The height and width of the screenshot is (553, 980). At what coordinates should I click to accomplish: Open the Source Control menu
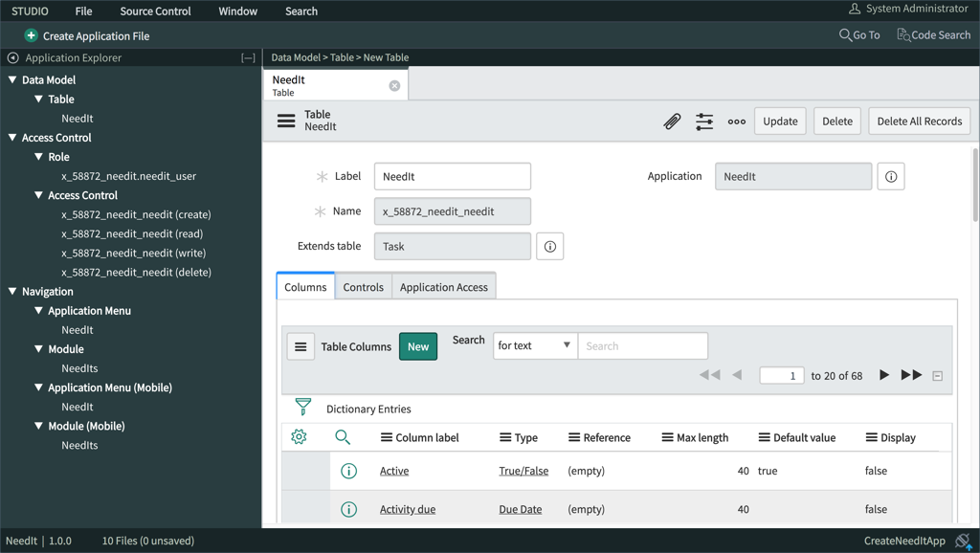point(154,11)
